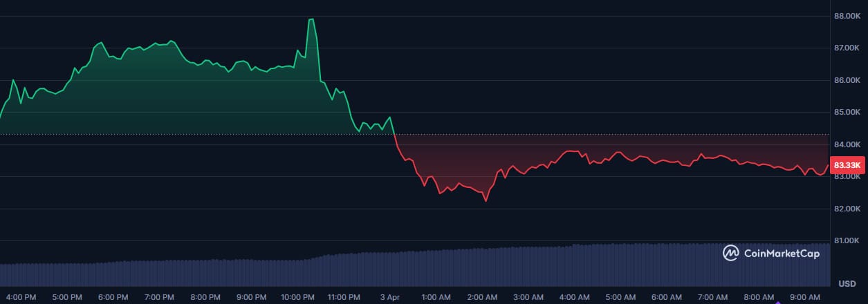868x304 pixels.
Task: Click the 2:00 AM time label
Action: coord(483,297)
